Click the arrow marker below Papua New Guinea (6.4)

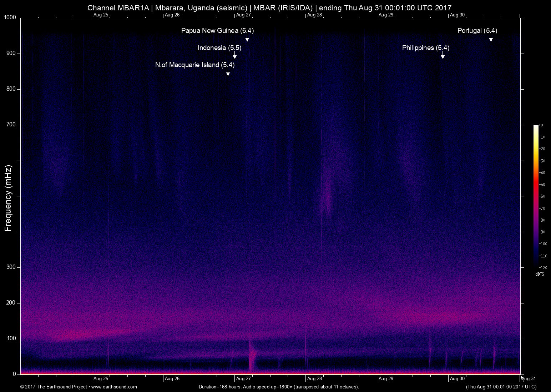[247, 39]
